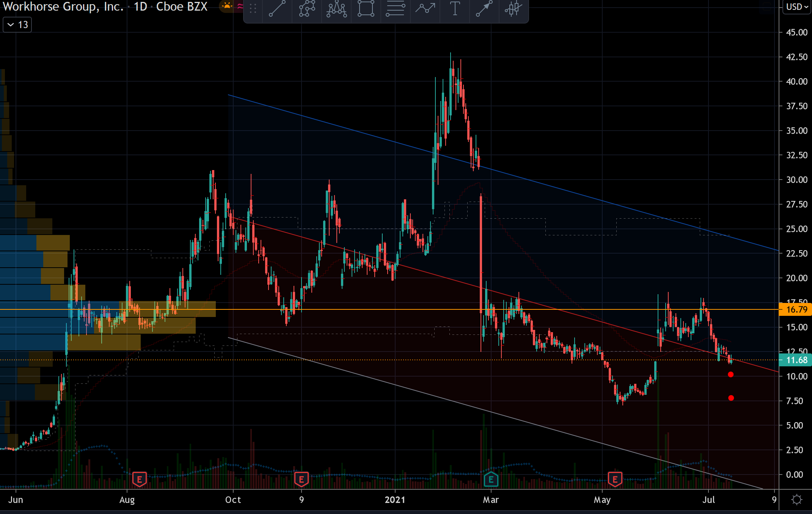Screen dimensions: 812x514
Task: Expand the collapsed 13 indicators legend
Action: pyautogui.click(x=17, y=25)
